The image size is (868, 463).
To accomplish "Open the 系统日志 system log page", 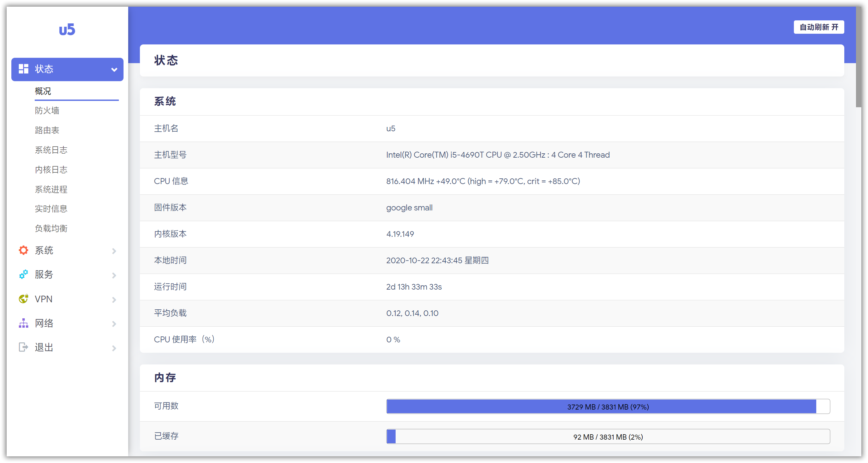I will (x=51, y=150).
